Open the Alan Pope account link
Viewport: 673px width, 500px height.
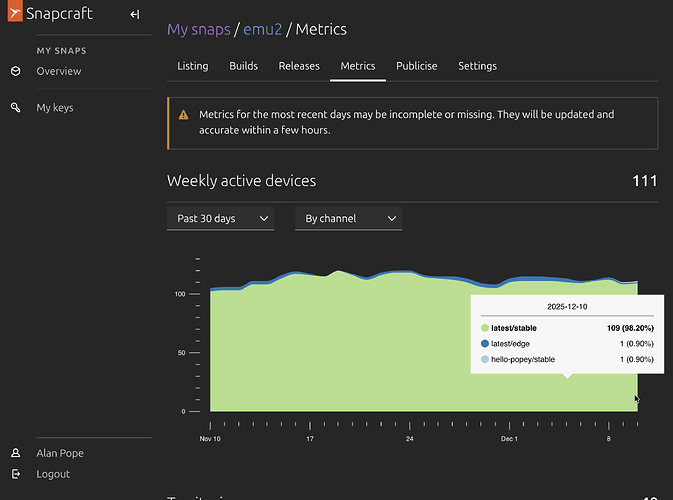click(x=60, y=453)
